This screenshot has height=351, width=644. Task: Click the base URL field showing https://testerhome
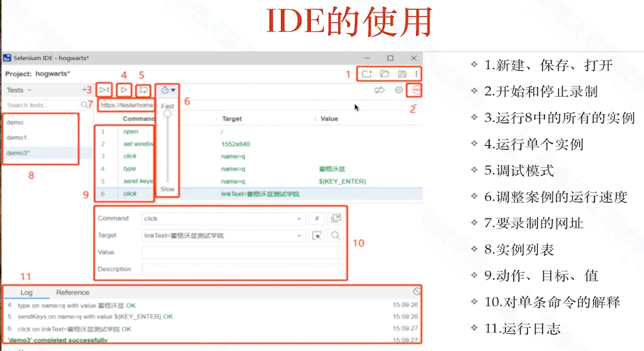click(127, 105)
